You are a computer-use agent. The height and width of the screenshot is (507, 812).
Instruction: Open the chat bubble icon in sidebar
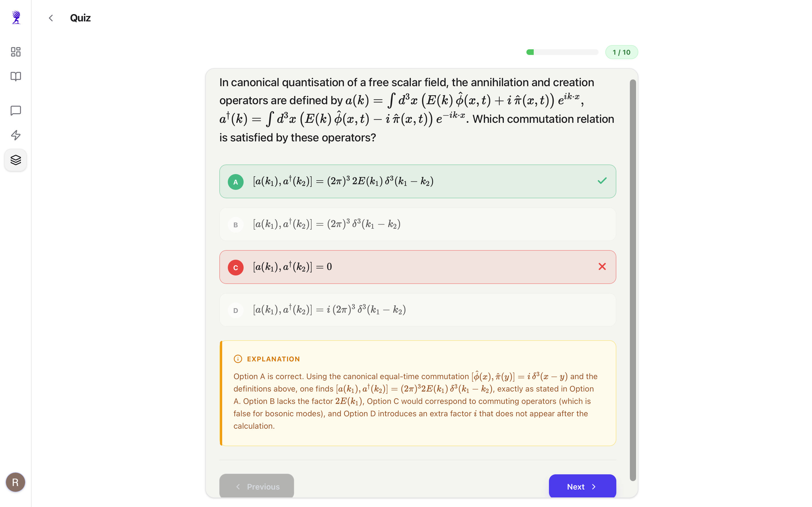click(x=16, y=111)
